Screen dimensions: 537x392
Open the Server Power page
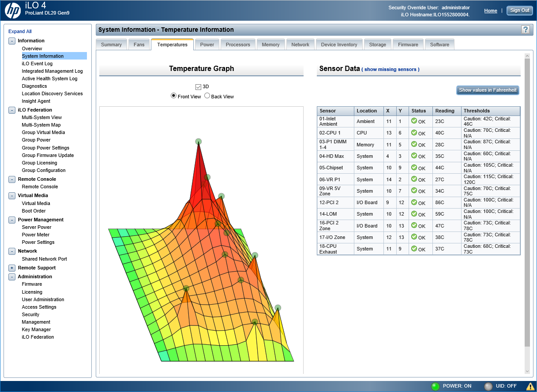(37, 227)
